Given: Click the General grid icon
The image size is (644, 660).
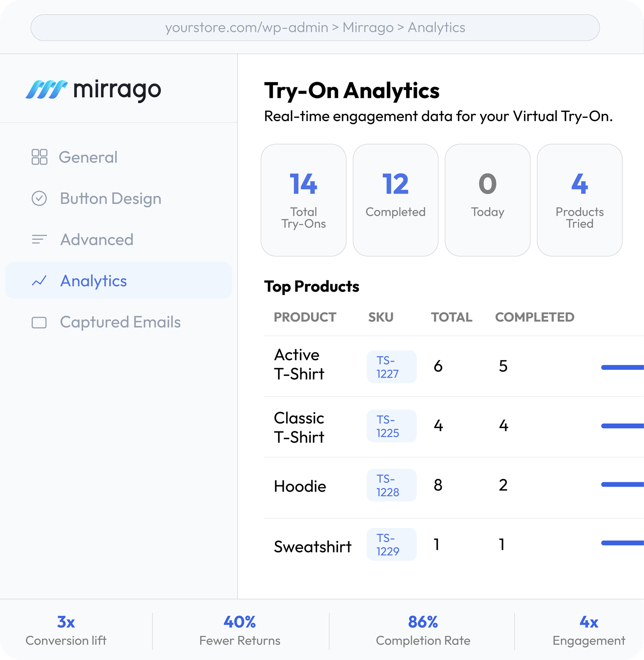Looking at the screenshot, I should 39,157.
